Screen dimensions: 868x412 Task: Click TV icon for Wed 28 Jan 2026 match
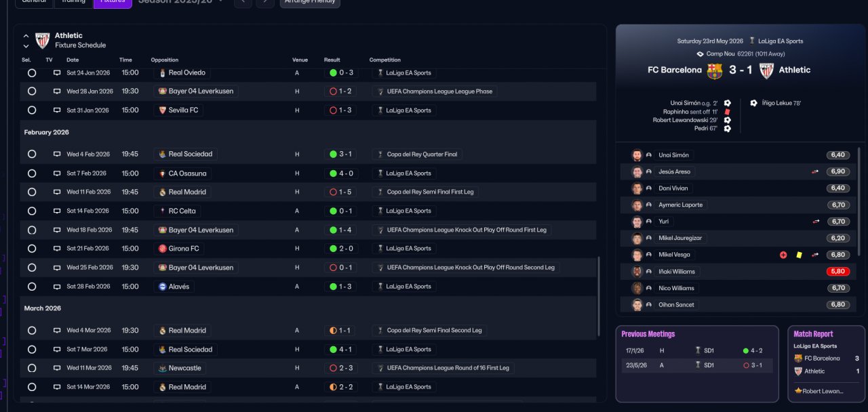57,91
